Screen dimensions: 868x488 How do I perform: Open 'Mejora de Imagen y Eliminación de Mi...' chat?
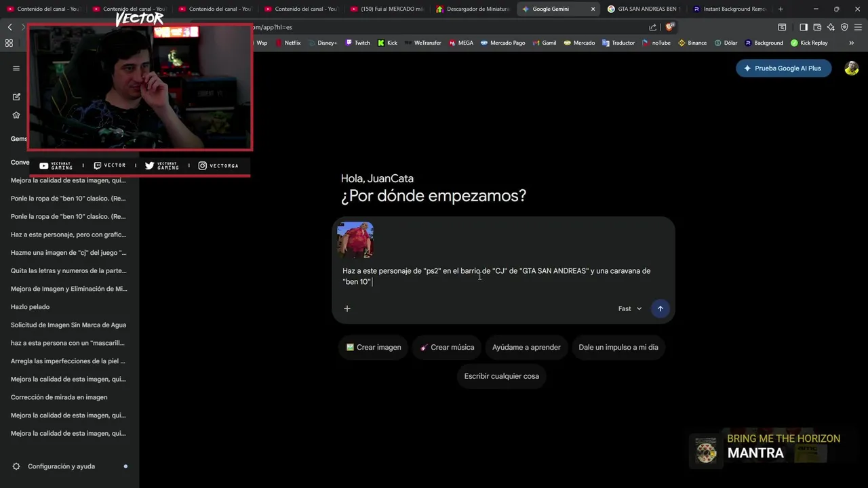[x=68, y=289]
